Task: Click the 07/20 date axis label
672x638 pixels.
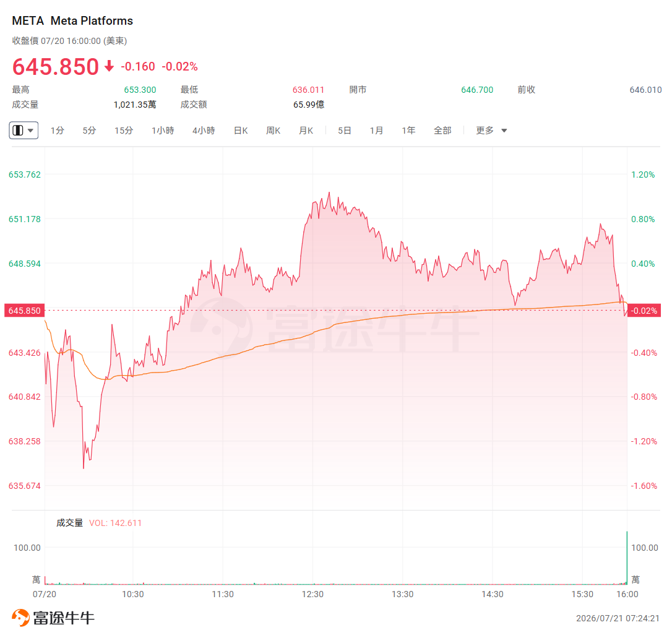Action: point(45,594)
